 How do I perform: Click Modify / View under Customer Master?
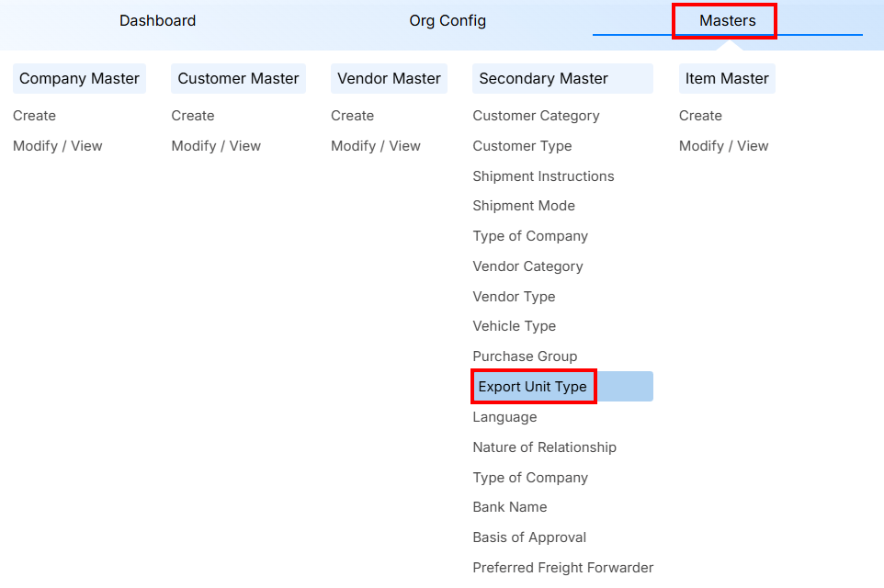tap(216, 145)
